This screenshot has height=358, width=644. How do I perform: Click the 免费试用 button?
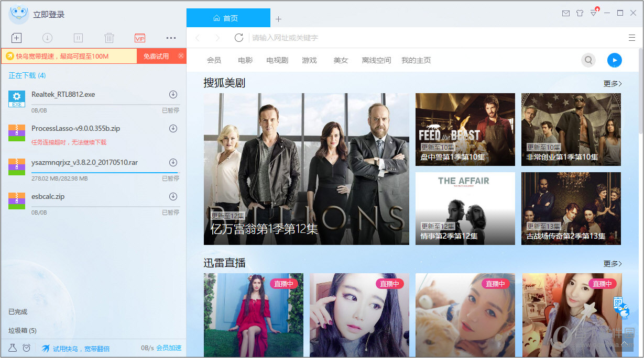click(x=156, y=56)
